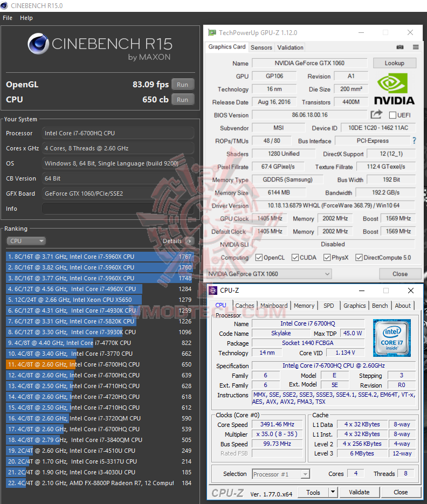
Task: Switch to SPD tab in CPU-Z
Action: click(329, 306)
